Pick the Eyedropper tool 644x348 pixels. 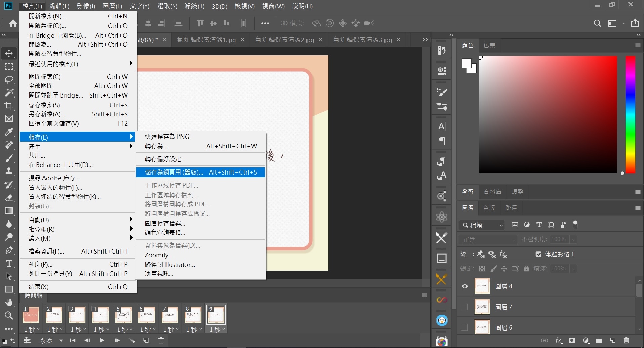tap(9, 132)
